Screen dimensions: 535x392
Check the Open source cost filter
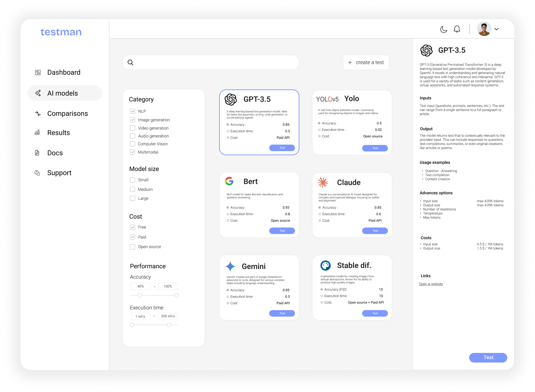tap(132, 247)
